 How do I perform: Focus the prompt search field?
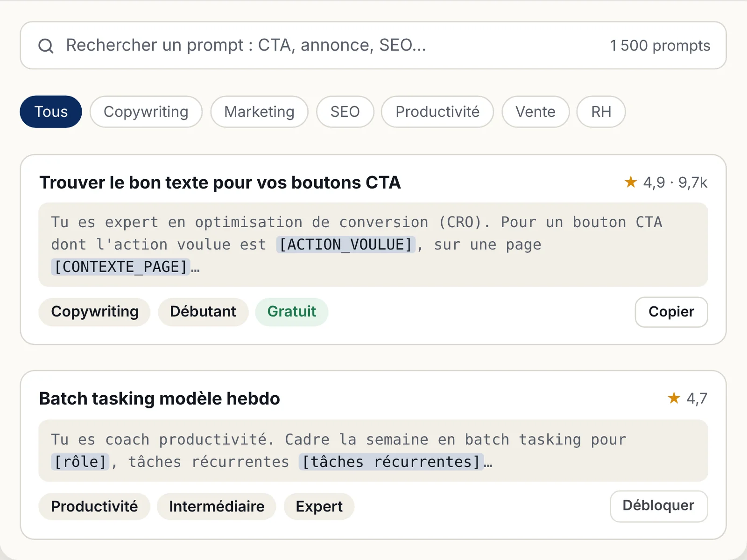click(x=373, y=45)
